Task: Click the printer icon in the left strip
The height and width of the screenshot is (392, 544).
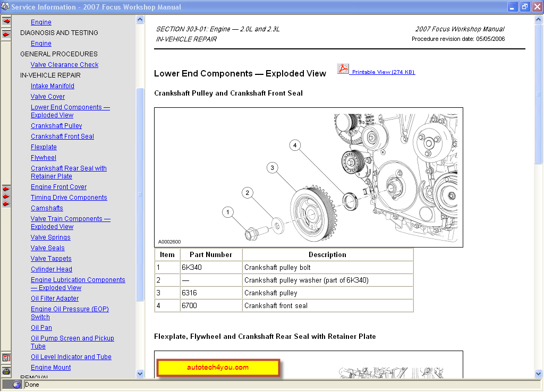Action: click(x=6, y=371)
